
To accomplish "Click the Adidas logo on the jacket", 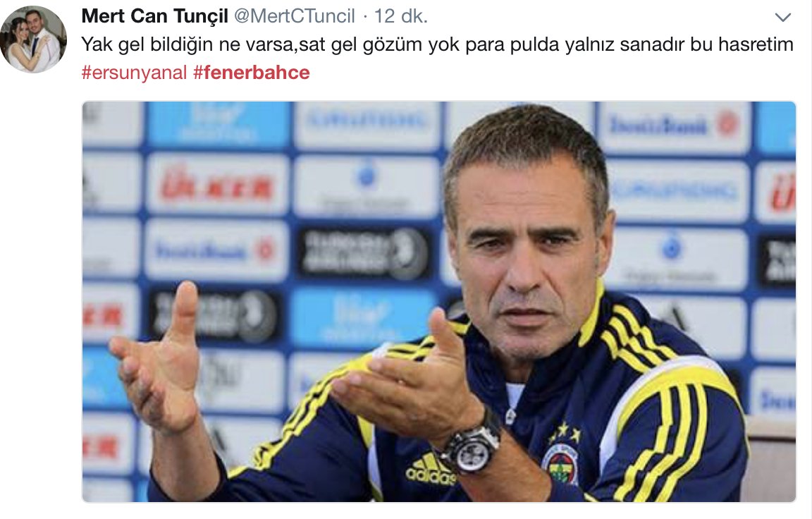I will (430, 469).
